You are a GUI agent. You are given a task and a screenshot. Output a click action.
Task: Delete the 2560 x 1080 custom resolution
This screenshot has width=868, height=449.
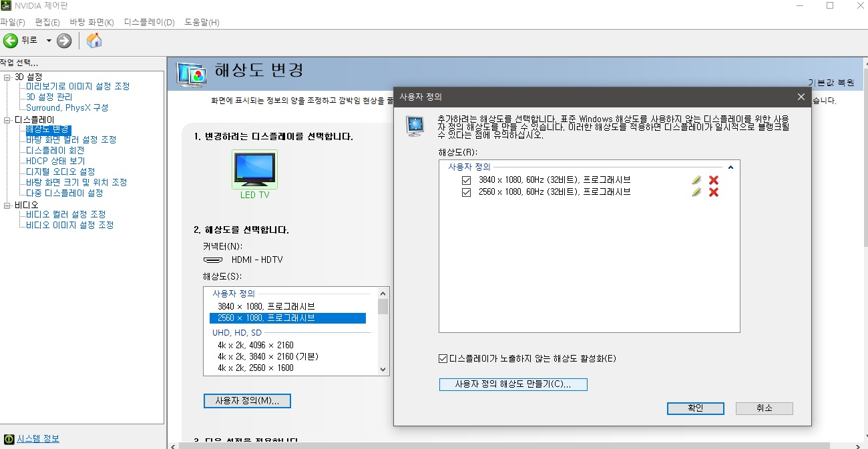click(713, 192)
